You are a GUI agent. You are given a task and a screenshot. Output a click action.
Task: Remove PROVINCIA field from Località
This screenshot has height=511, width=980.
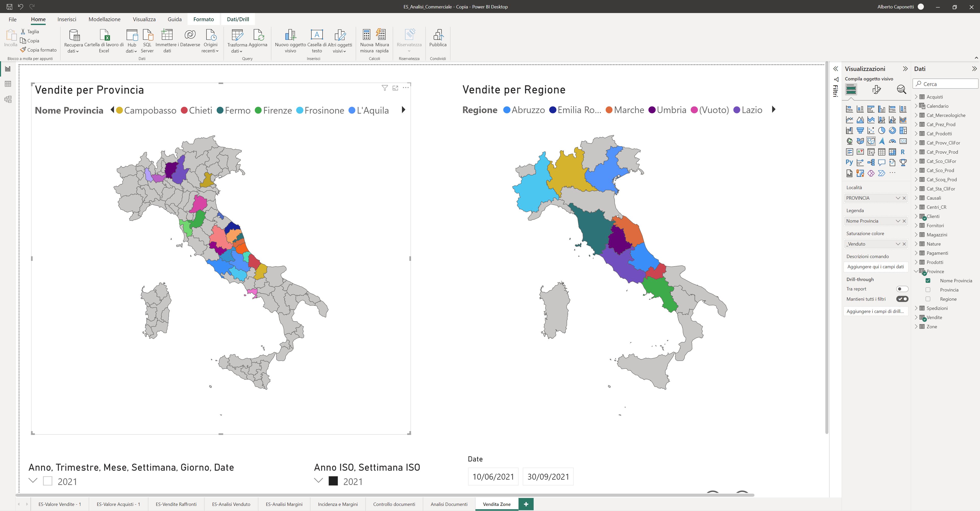tap(904, 198)
